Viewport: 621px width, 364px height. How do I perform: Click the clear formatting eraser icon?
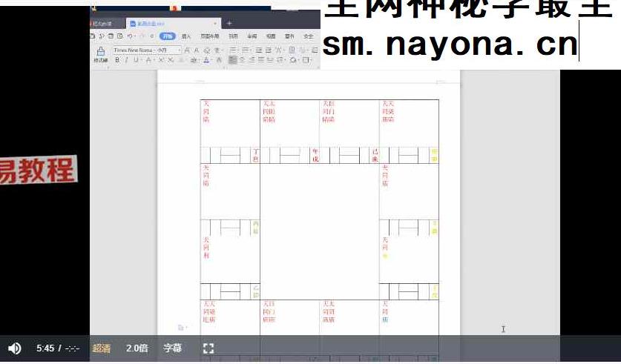click(x=207, y=50)
